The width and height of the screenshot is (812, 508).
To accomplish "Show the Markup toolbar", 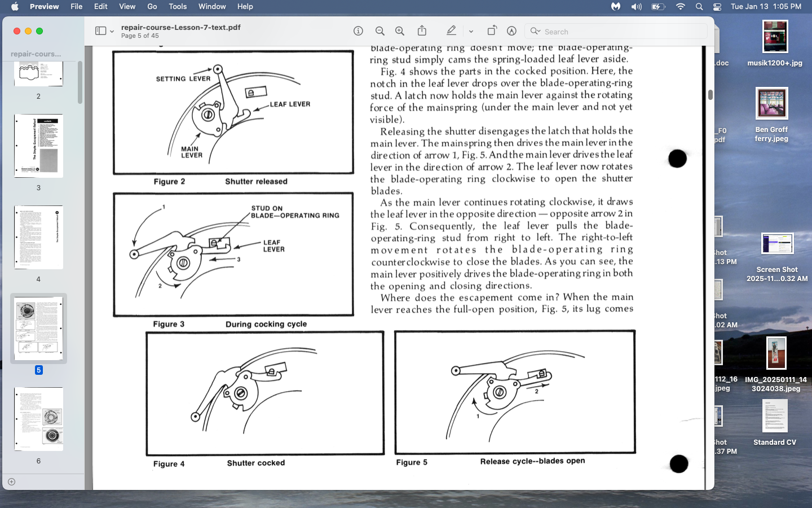I will pyautogui.click(x=511, y=31).
